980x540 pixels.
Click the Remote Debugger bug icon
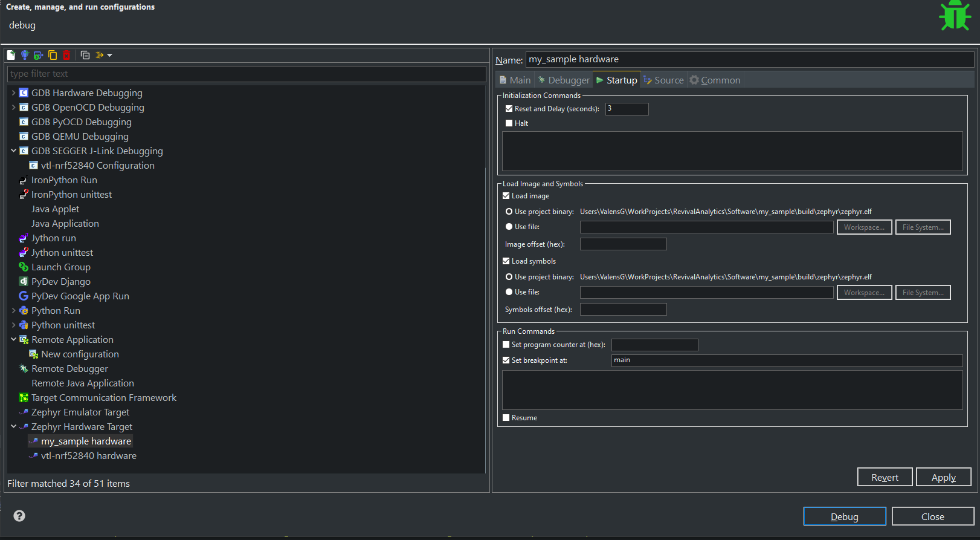click(24, 369)
